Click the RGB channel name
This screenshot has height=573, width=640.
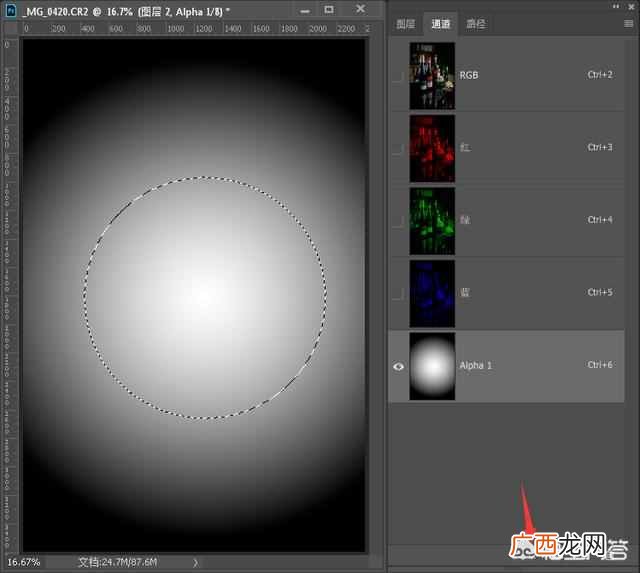469,76
